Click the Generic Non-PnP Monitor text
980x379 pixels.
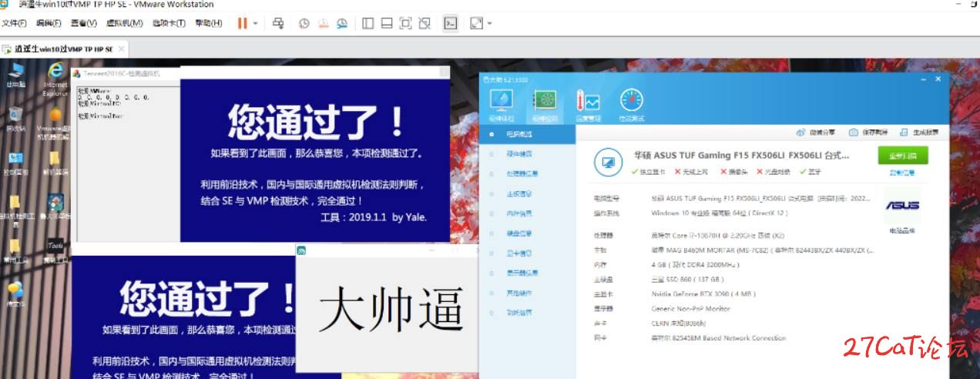coord(690,308)
